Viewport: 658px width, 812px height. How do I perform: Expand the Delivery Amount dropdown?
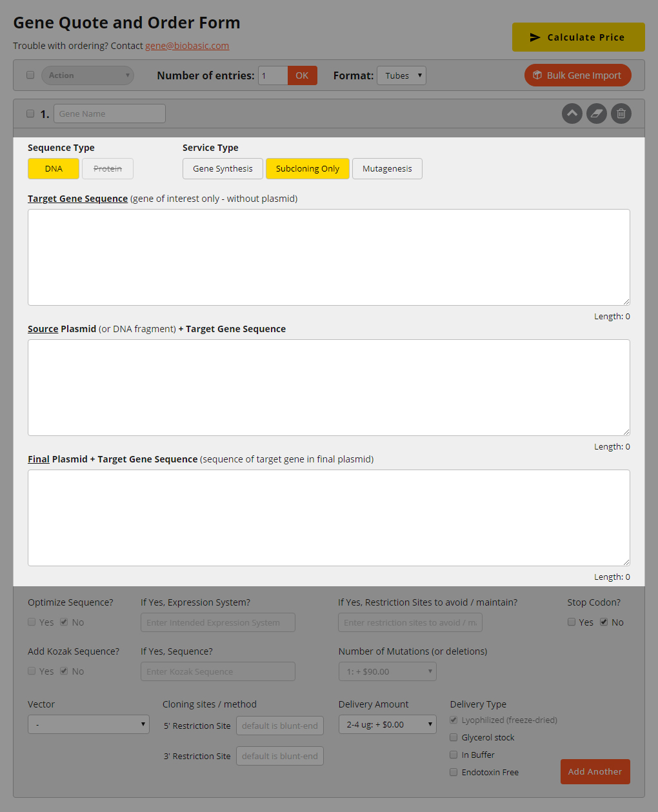click(387, 724)
